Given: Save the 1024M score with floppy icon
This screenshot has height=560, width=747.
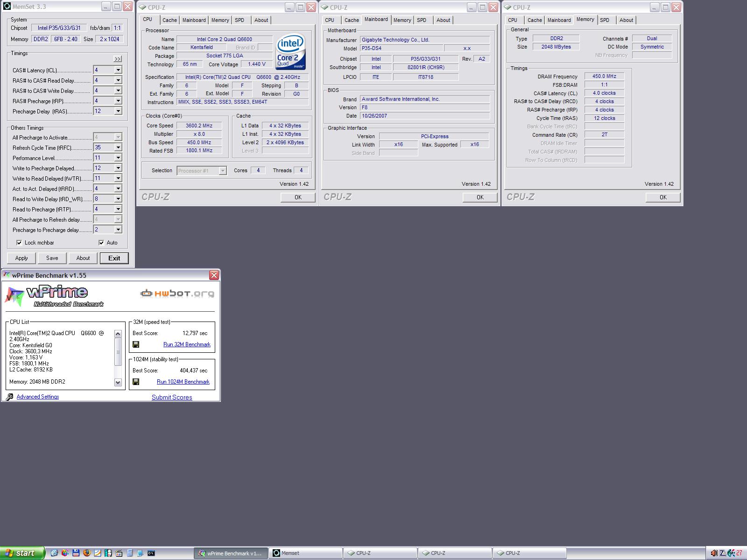Looking at the screenshot, I should 136,382.
